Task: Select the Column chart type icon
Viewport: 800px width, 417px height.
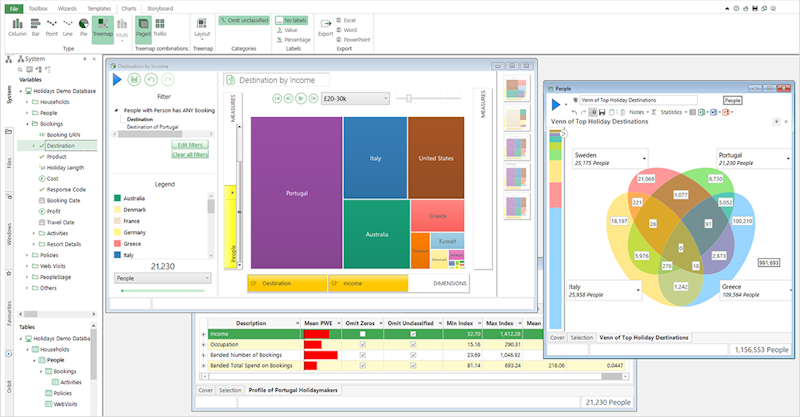Action: tap(17, 27)
